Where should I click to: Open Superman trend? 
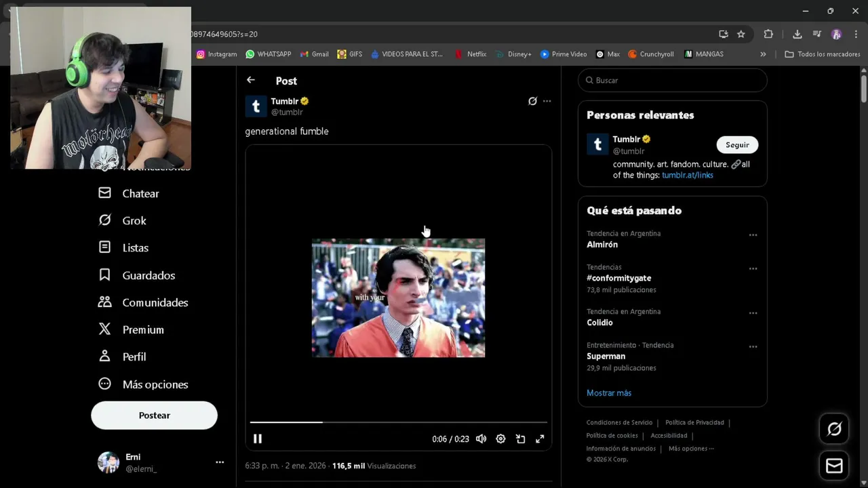pos(606,357)
